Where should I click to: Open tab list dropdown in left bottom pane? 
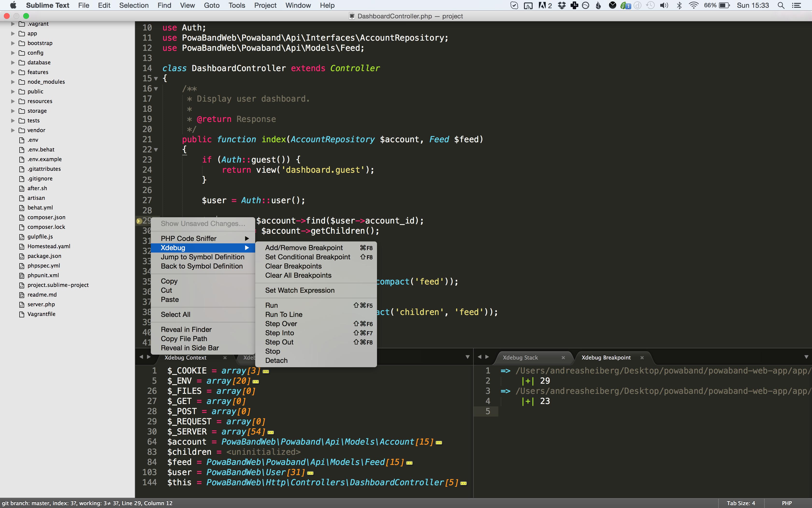click(x=467, y=357)
